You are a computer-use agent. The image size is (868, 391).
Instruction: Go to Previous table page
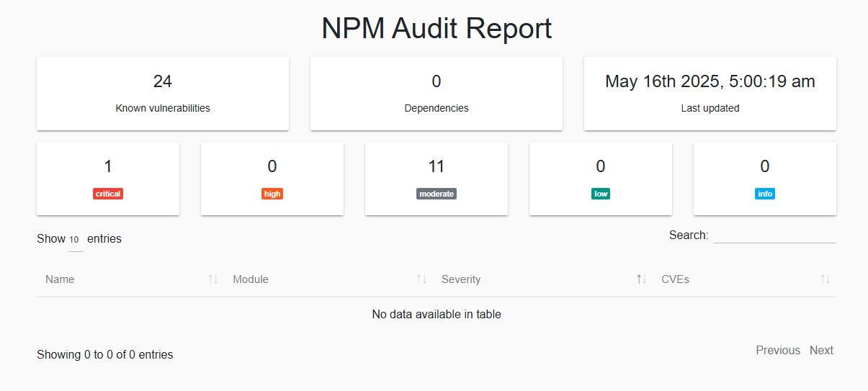pyautogui.click(x=778, y=351)
